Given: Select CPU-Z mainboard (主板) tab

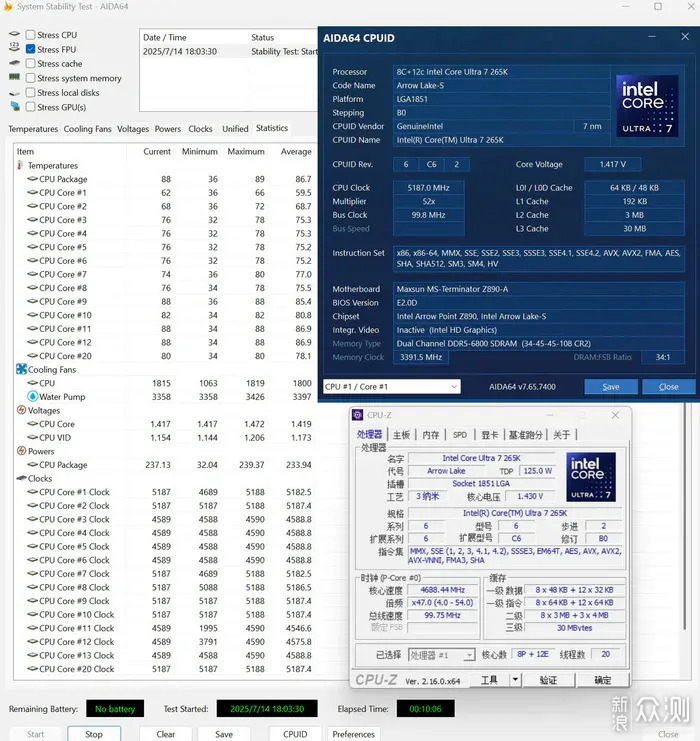Looking at the screenshot, I should tap(401, 434).
